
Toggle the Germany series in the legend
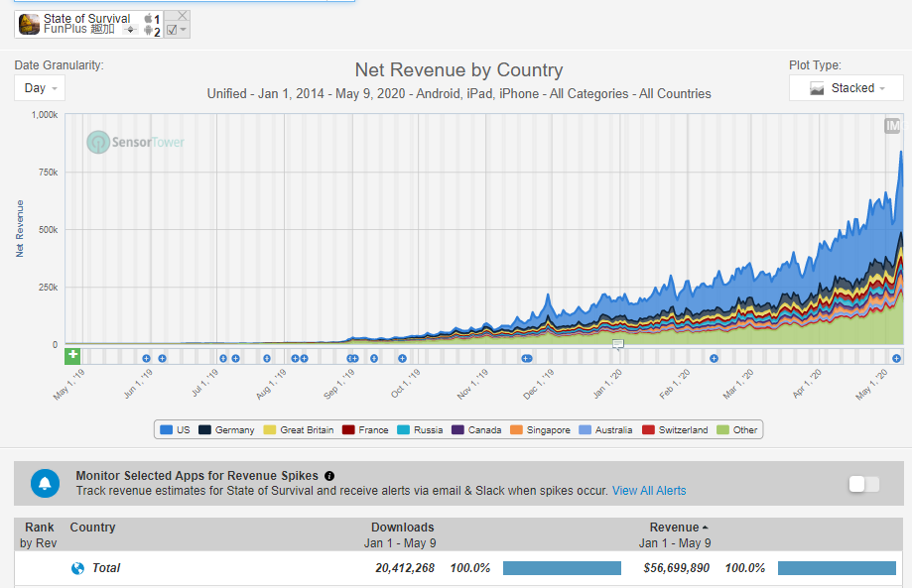coord(226,430)
